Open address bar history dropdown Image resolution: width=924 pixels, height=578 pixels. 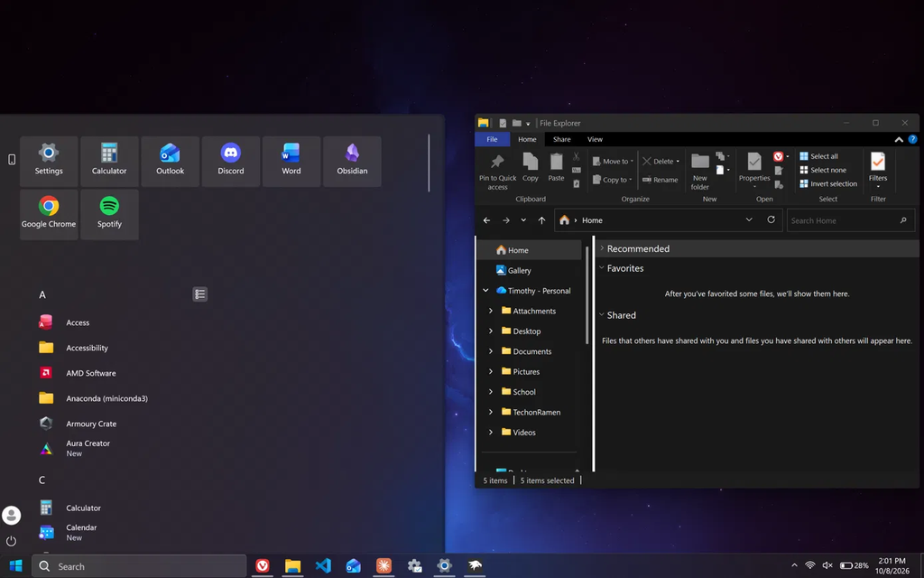click(749, 219)
